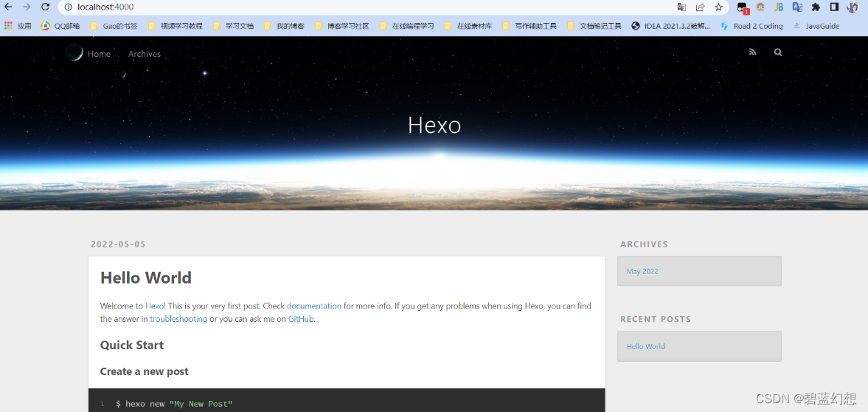The height and width of the screenshot is (412, 868).
Task: Follow the documentation link
Action: (313, 306)
